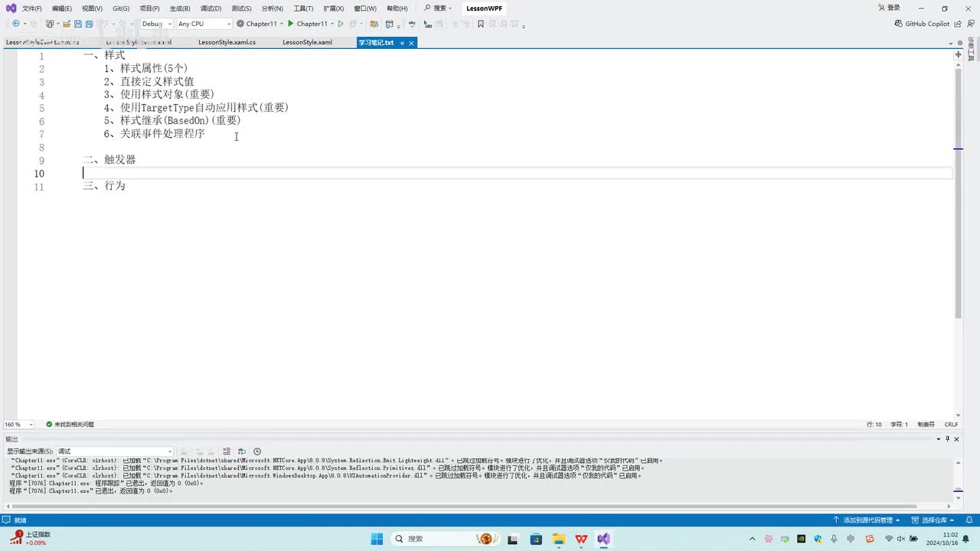This screenshot has height=551, width=980.
Task: Click the Microsoft Store icon in taskbar
Action: click(536, 539)
